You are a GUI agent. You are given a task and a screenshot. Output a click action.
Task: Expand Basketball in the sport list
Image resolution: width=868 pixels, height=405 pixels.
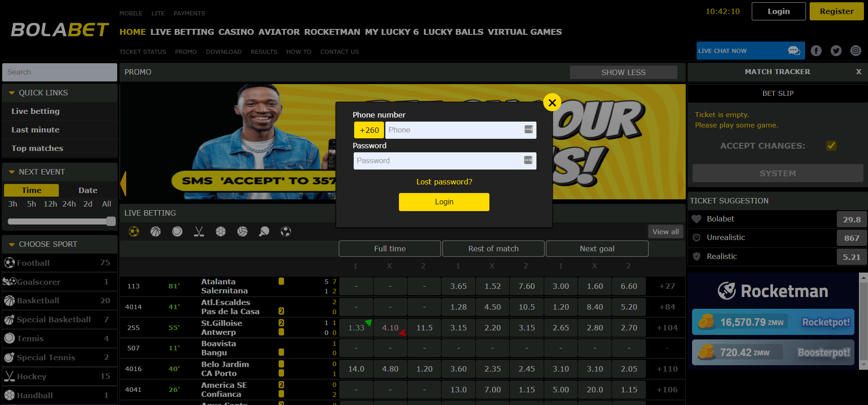60,301
